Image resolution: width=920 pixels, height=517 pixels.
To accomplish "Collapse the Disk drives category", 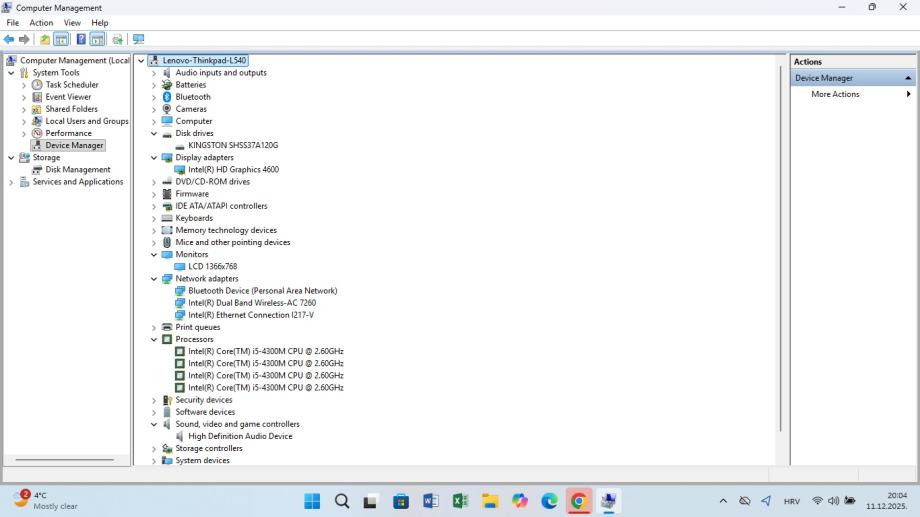I will pos(154,133).
